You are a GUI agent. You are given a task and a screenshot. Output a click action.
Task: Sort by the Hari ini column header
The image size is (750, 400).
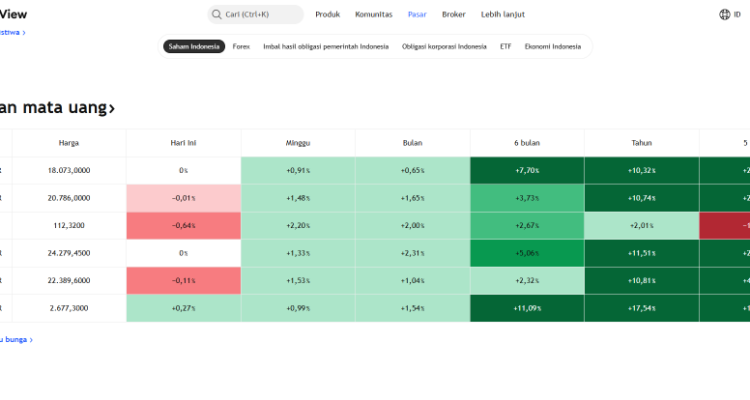click(183, 143)
